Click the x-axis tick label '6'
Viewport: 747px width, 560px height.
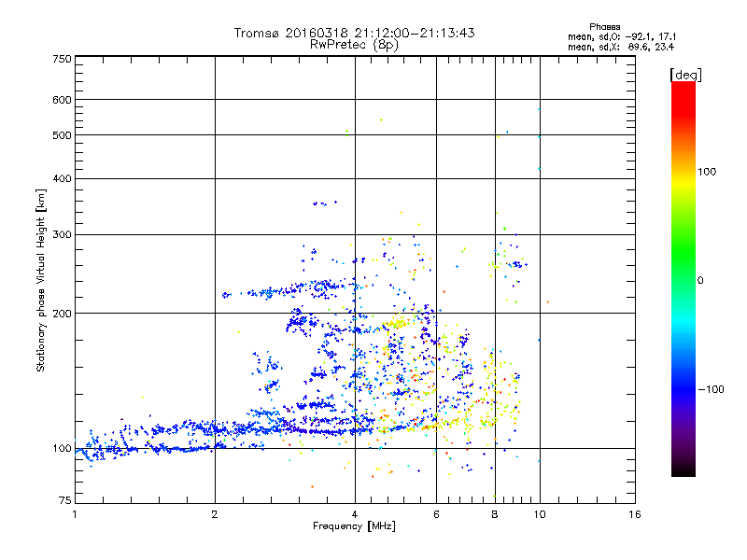point(436,514)
